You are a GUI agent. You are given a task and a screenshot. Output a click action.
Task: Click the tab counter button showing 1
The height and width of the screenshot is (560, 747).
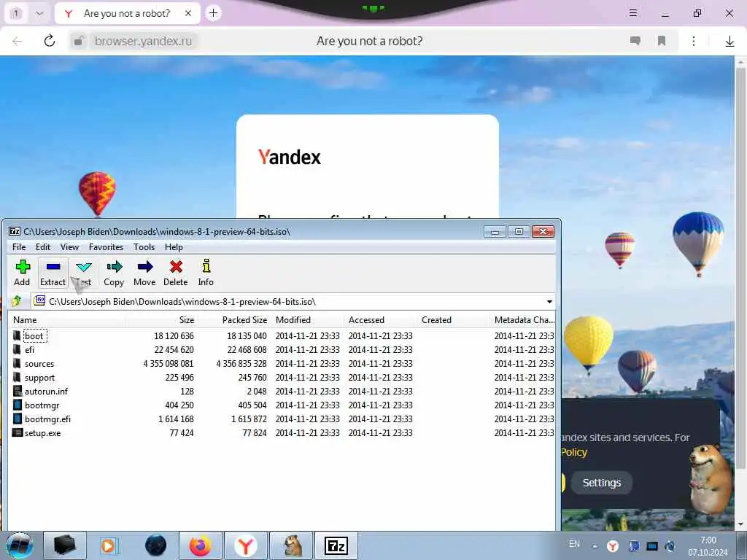tap(16, 13)
